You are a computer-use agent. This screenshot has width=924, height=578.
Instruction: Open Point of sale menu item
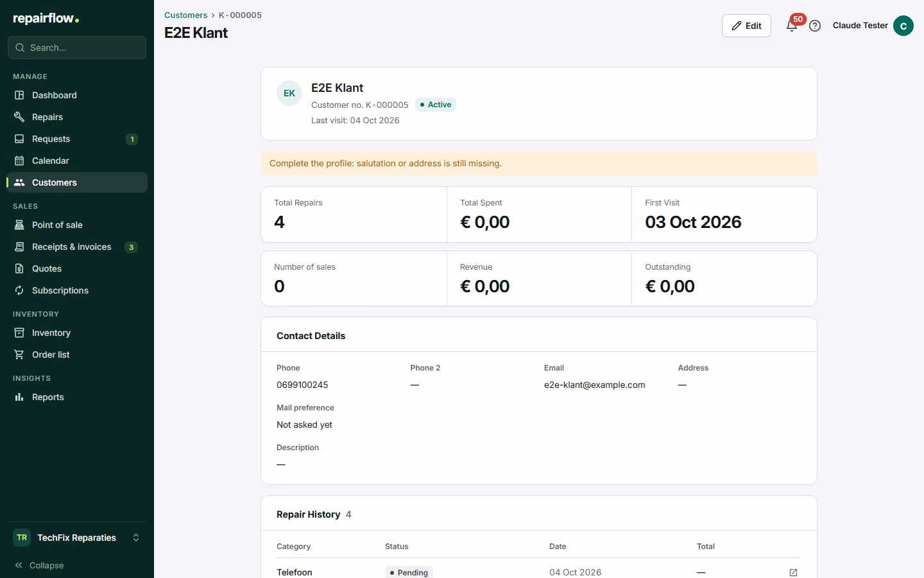[x=77, y=225]
